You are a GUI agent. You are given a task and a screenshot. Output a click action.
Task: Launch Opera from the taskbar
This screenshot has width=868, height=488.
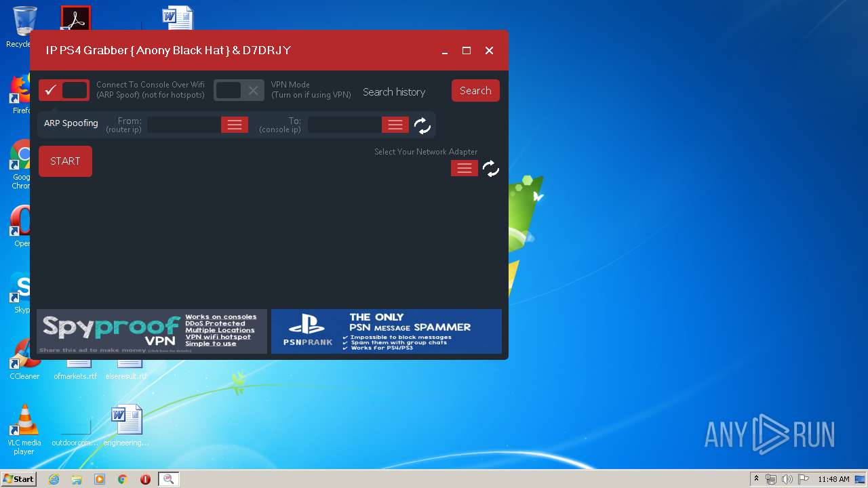[x=145, y=479]
